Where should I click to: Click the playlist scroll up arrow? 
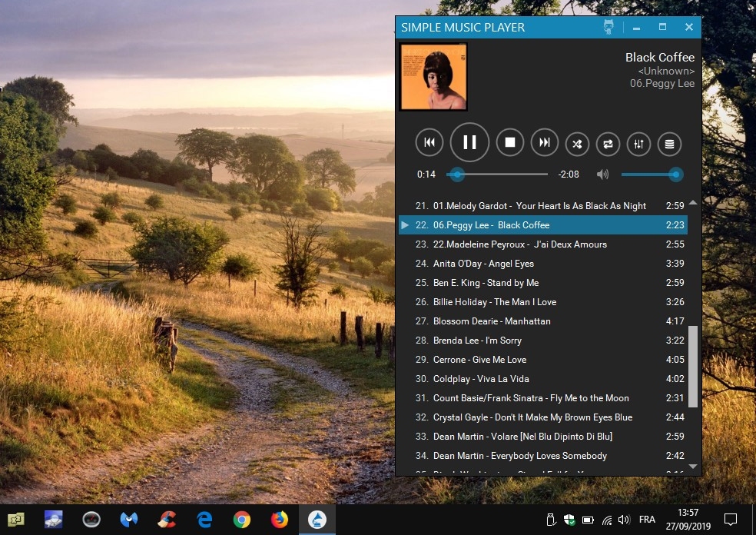click(693, 203)
